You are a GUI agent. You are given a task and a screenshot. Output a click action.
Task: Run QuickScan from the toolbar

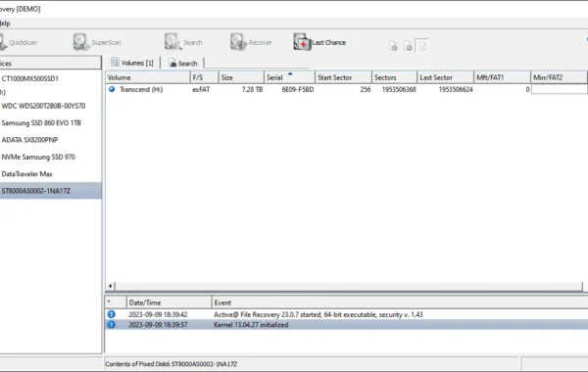19,42
